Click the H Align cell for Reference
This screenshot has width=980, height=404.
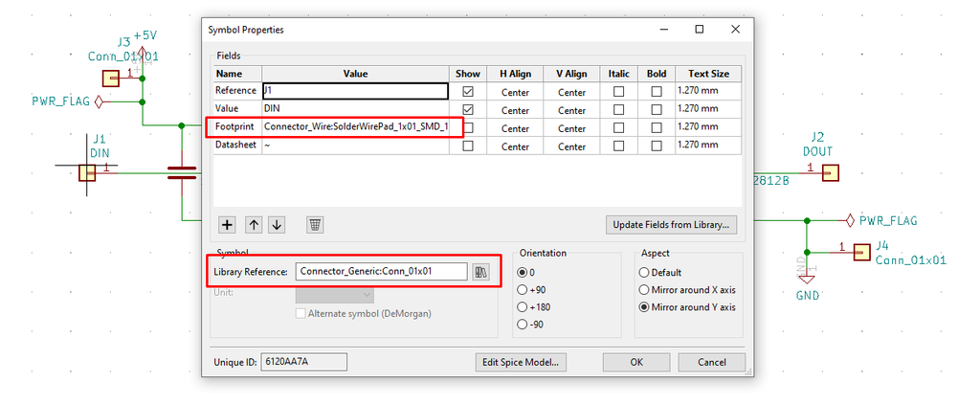tap(515, 91)
